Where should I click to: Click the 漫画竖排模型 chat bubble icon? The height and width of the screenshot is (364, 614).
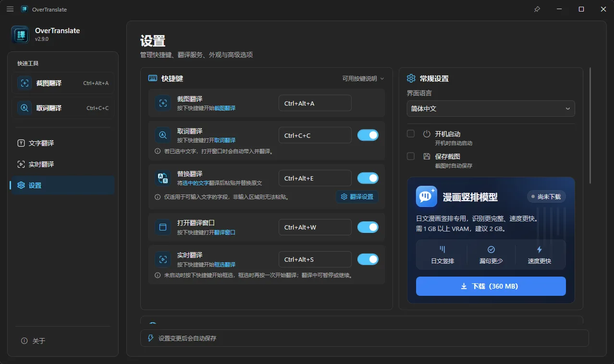click(427, 196)
